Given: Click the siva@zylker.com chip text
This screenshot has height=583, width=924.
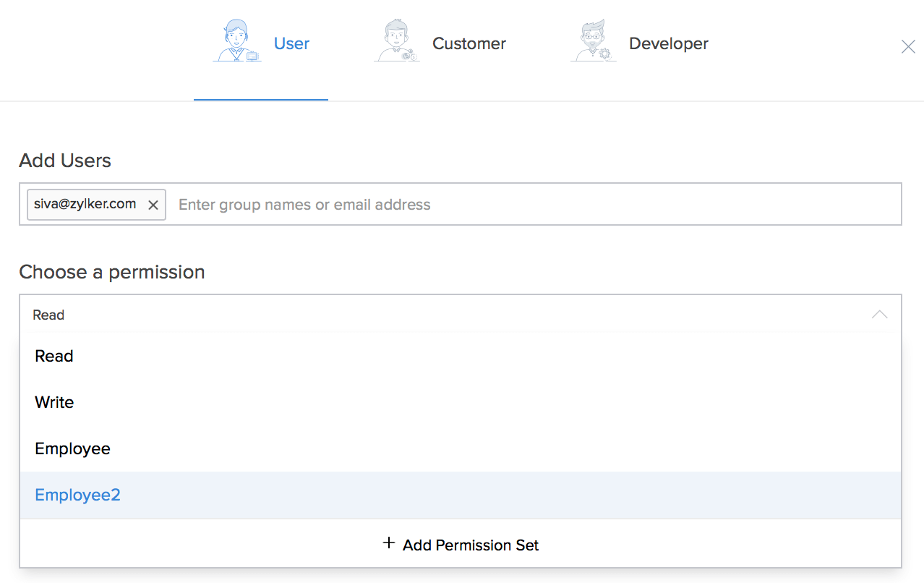Looking at the screenshot, I should (85, 204).
